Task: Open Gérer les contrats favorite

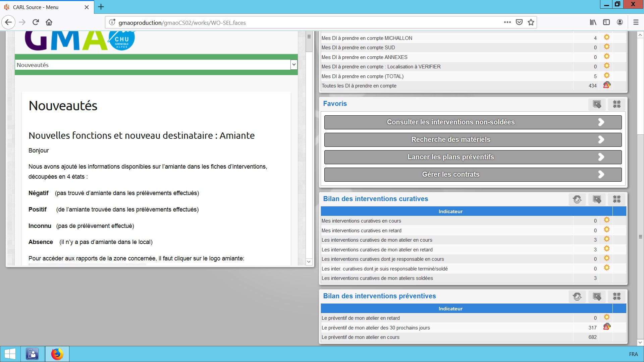Action: point(473,175)
